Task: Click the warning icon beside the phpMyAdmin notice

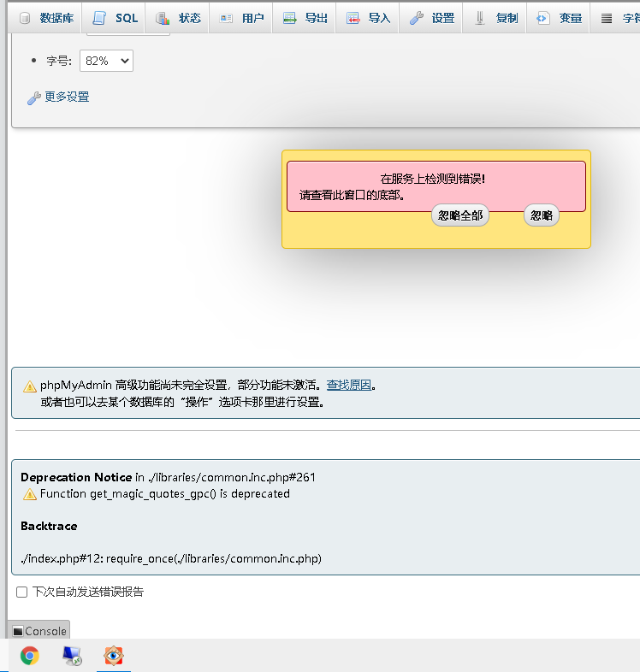Action: pyautogui.click(x=30, y=386)
